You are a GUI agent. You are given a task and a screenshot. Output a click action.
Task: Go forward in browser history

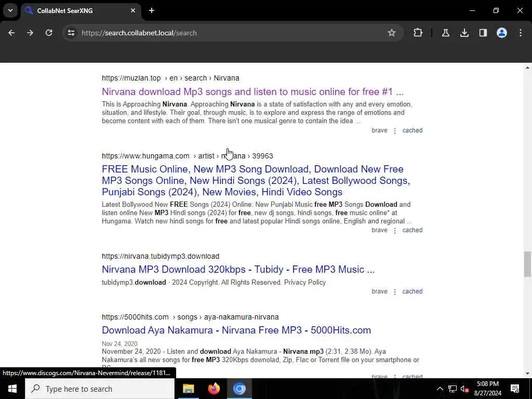pos(30,33)
